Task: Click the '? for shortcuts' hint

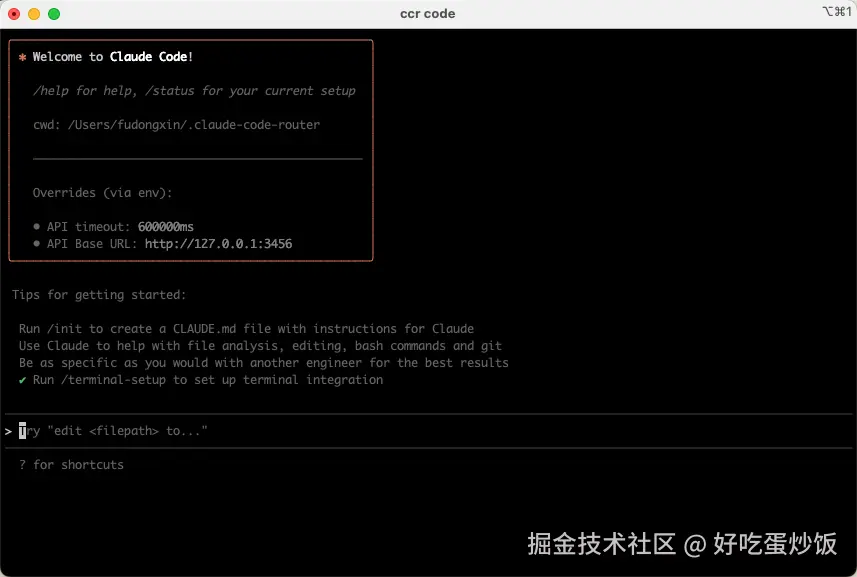Action: [x=71, y=465]
